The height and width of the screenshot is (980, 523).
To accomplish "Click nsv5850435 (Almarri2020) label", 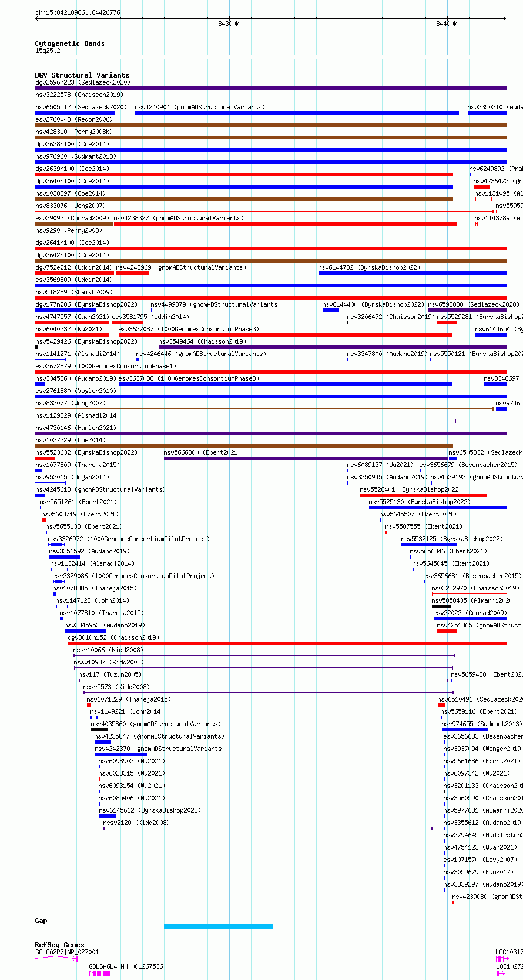I will pyautogui.click(x=474, y=601).
